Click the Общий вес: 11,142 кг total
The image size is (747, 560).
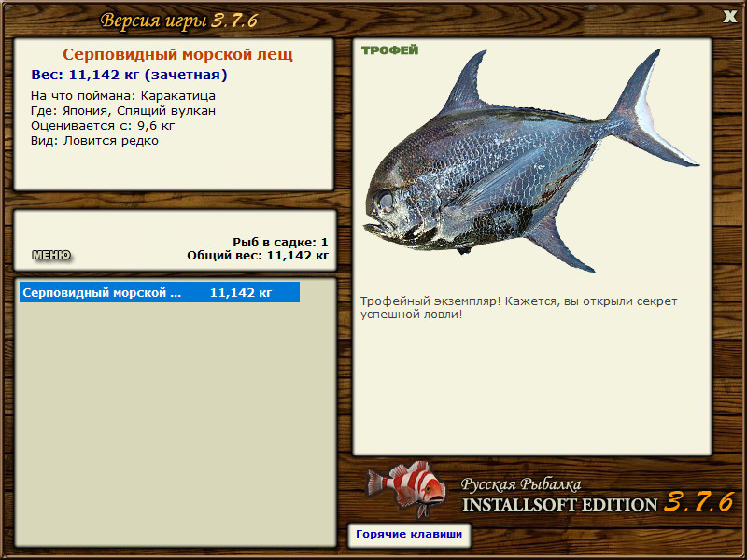click(258, 256)
